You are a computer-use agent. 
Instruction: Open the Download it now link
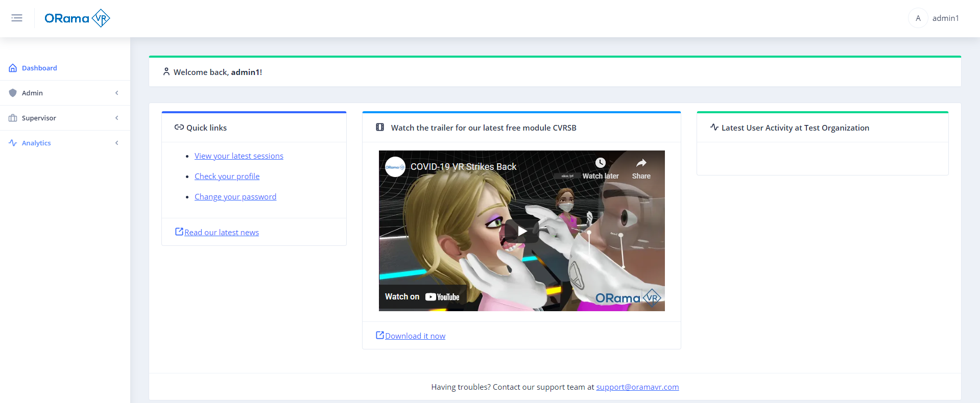[415, 336]
